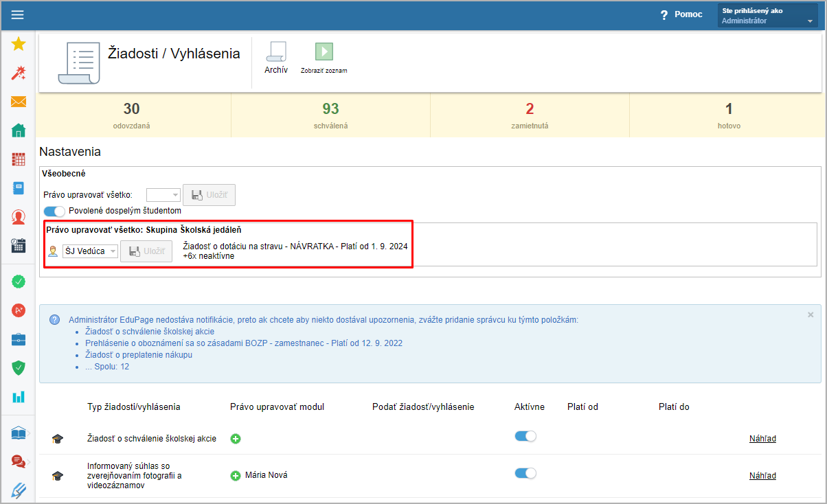Screen dimensions: 827x504
Task: Open the red A+ grades icon
Action: [19, 310]
